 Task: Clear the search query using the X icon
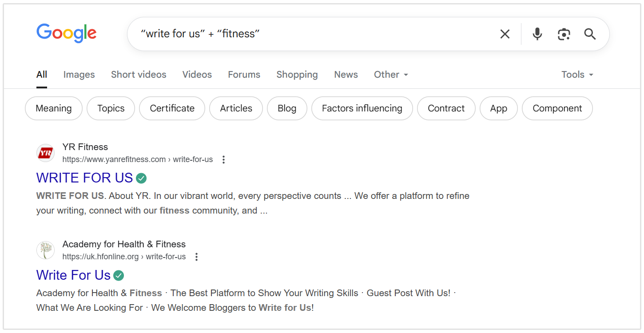[x=505, y=33]
